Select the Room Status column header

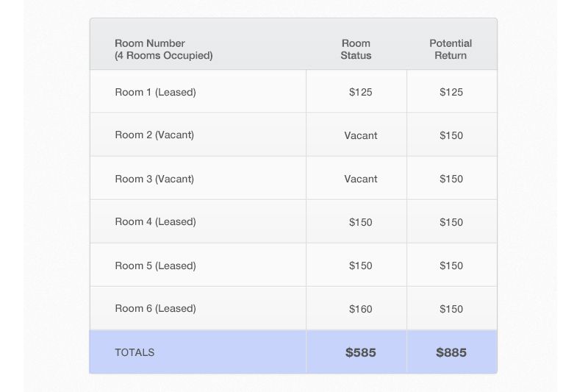(356, 49)
